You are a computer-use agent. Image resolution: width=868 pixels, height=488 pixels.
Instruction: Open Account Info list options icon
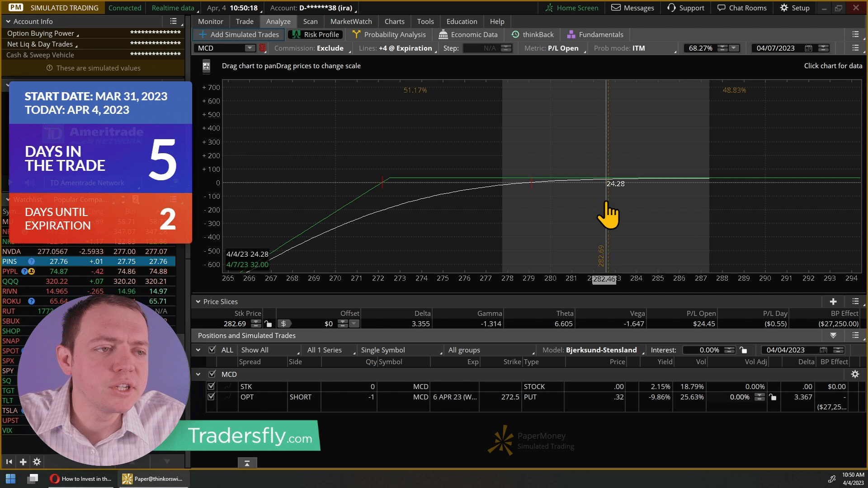point(173,21)
